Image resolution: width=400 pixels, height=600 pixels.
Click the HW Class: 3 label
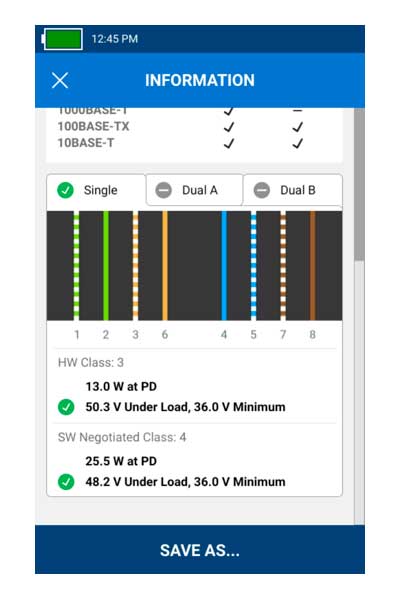coord(91,362)
